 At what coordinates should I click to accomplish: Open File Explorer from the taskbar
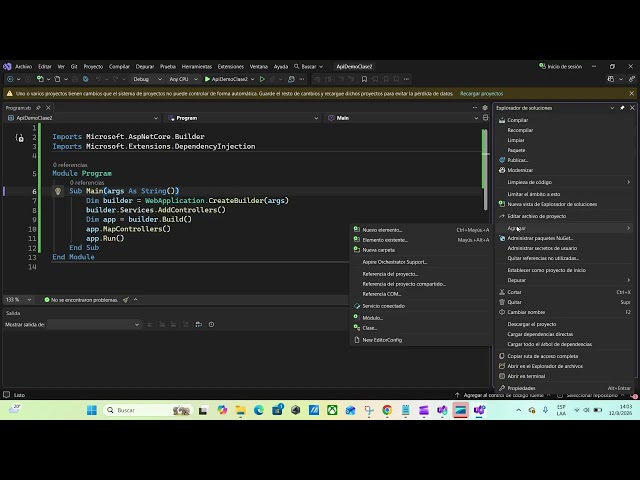(x=240, y=410)
